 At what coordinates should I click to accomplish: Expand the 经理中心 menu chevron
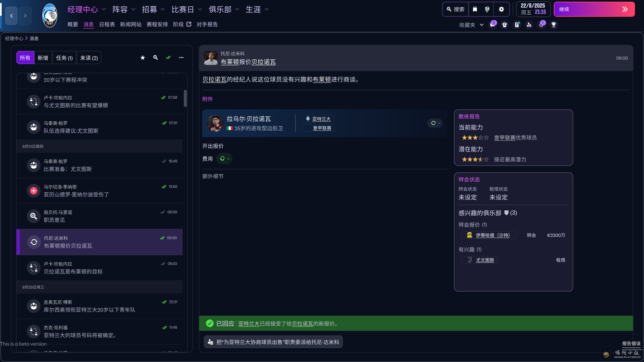[104, 9]
